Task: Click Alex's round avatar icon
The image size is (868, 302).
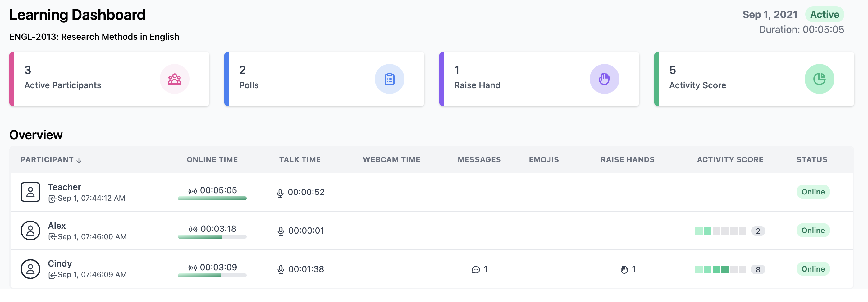Action: click(30, 231)
